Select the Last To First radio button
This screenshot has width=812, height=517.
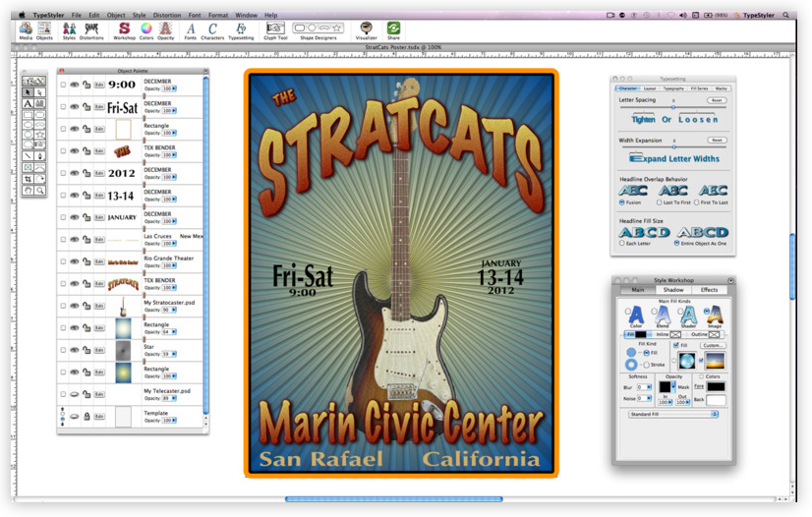point(660,202)
